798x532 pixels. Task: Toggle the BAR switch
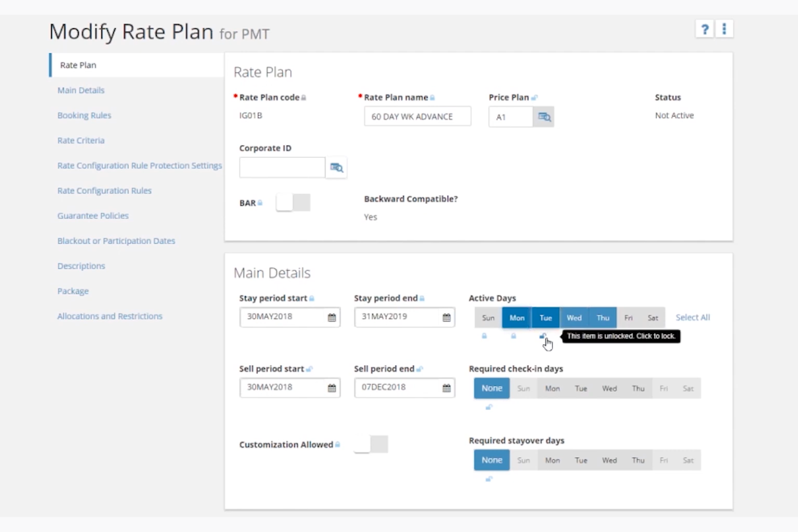pyautogui.click(x=293, y=203)
